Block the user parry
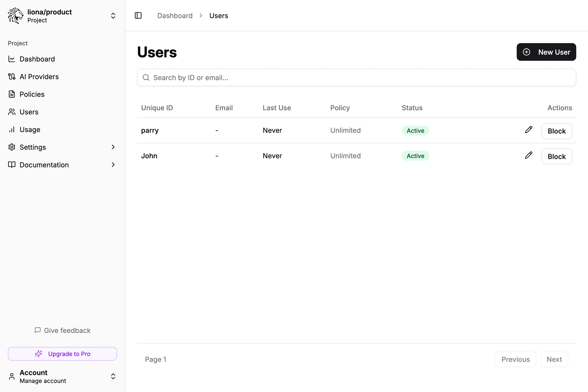This screenshot has height=392, width=588. [x=556, y=131]
